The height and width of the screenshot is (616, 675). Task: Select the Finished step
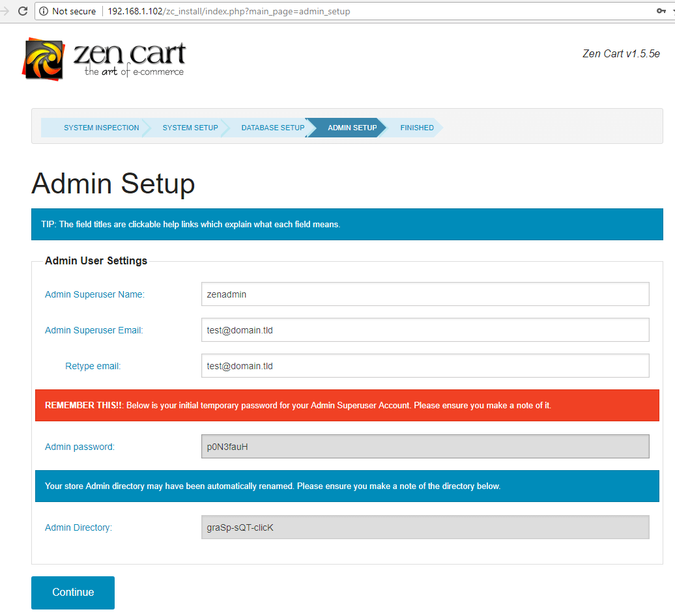(417, 128)
